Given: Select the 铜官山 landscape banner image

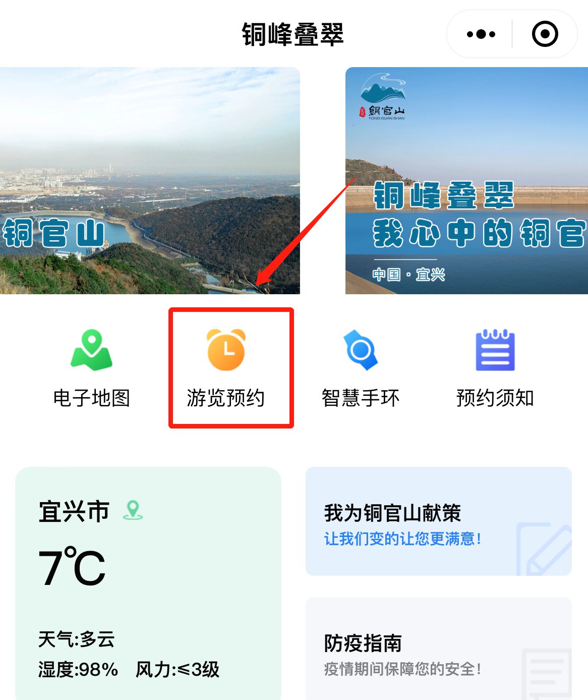Looking at the screenshot, I should point(150,181).
